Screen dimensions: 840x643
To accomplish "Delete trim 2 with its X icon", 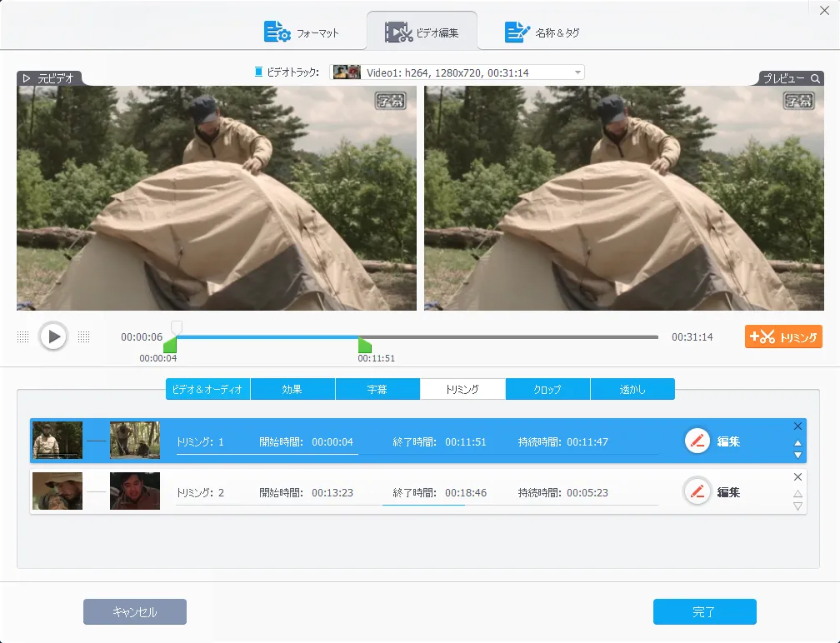I will [x=797, y=477].
